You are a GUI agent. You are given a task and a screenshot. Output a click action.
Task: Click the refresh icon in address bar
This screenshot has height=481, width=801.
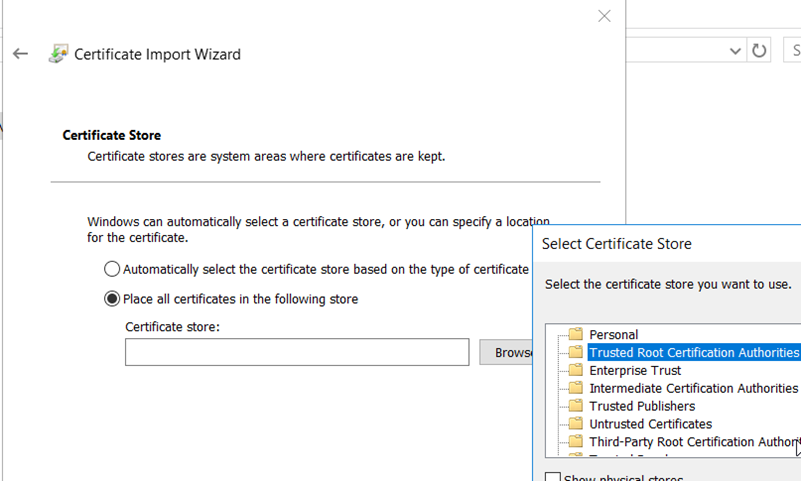point(759,51)
